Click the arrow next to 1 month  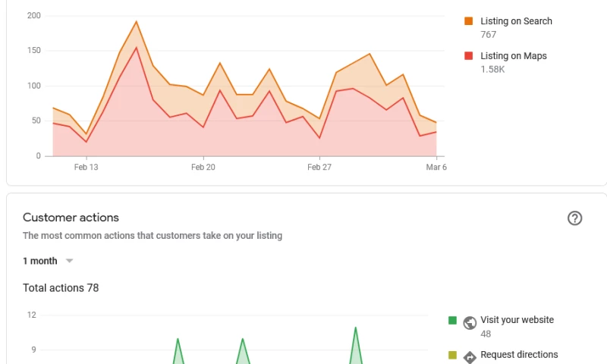coord(69,261)
